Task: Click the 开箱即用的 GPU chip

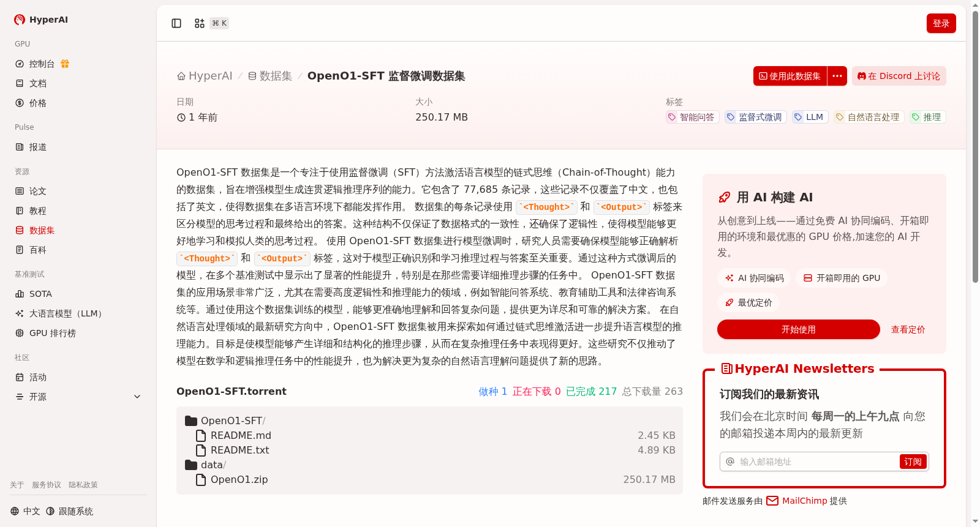Action: 842,278
